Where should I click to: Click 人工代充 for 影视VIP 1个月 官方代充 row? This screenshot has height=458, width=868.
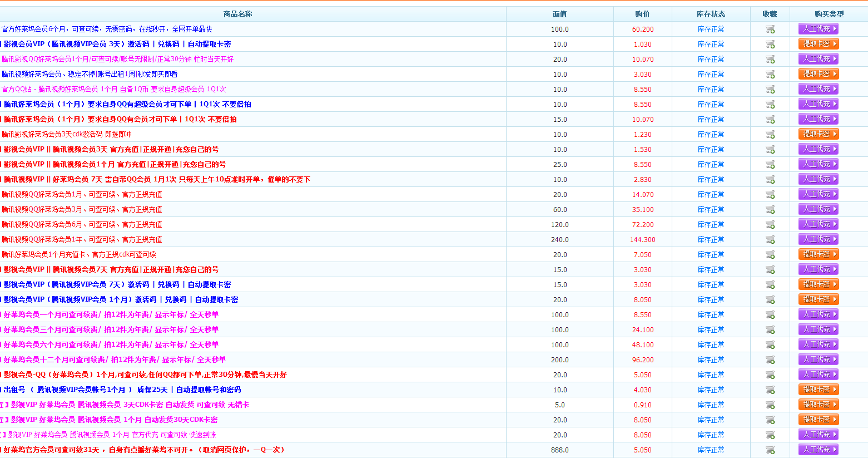click(x=819, y=434)
